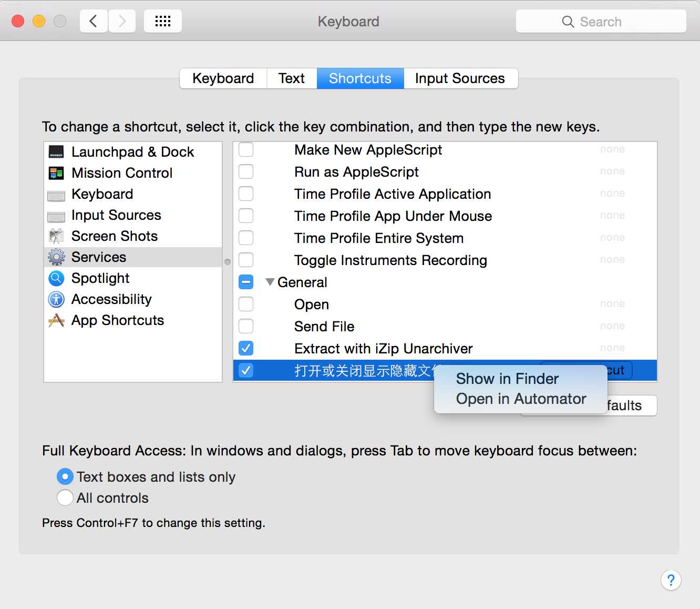Select the Send File row
This screenshot has width=700, height=609.
[445, 326]
